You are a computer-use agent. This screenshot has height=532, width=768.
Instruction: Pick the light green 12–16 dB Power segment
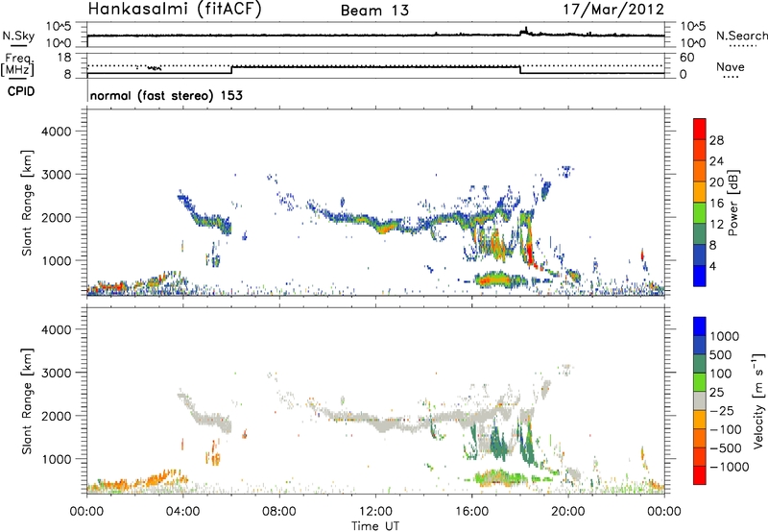point(700,213)
